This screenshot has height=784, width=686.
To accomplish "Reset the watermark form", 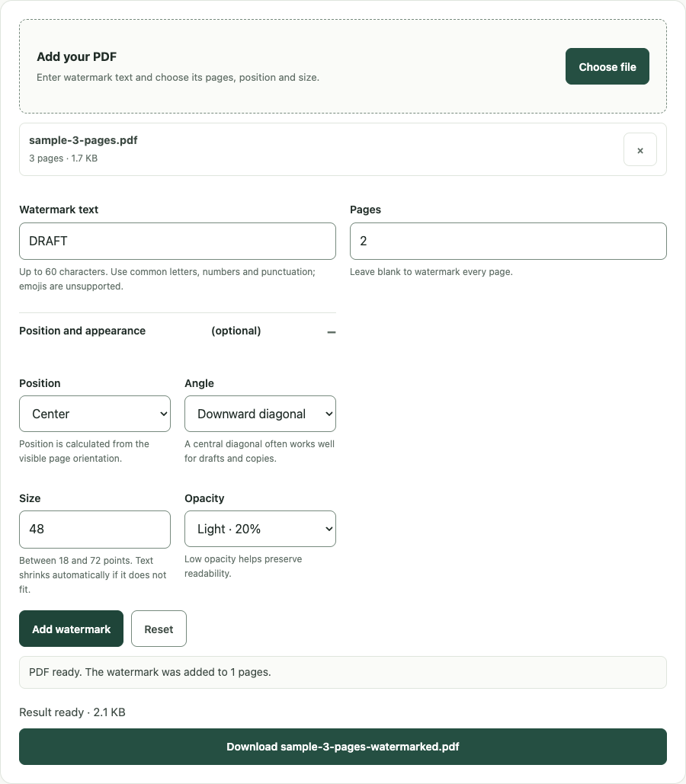I will point(159,629).
